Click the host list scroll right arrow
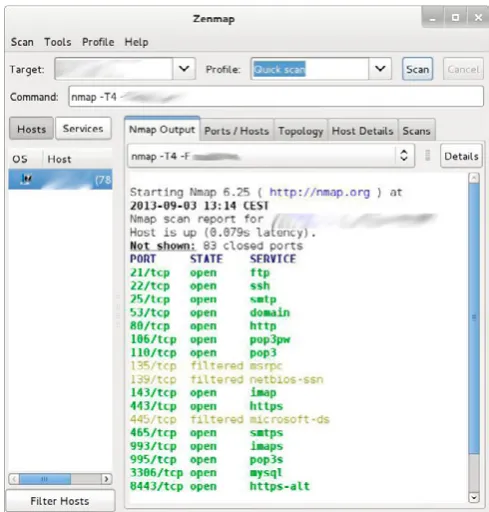Screen dimensions: 489x512 click(x=106, y=479)
